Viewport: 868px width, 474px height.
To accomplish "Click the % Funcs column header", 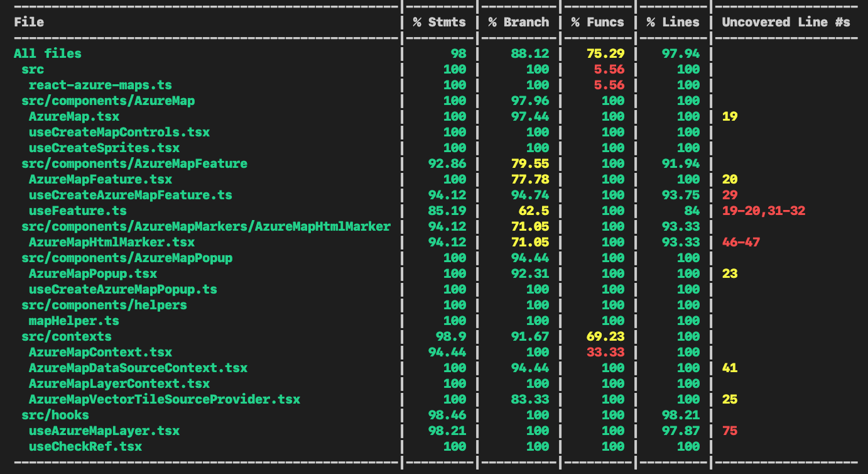I will coord(598,22).
